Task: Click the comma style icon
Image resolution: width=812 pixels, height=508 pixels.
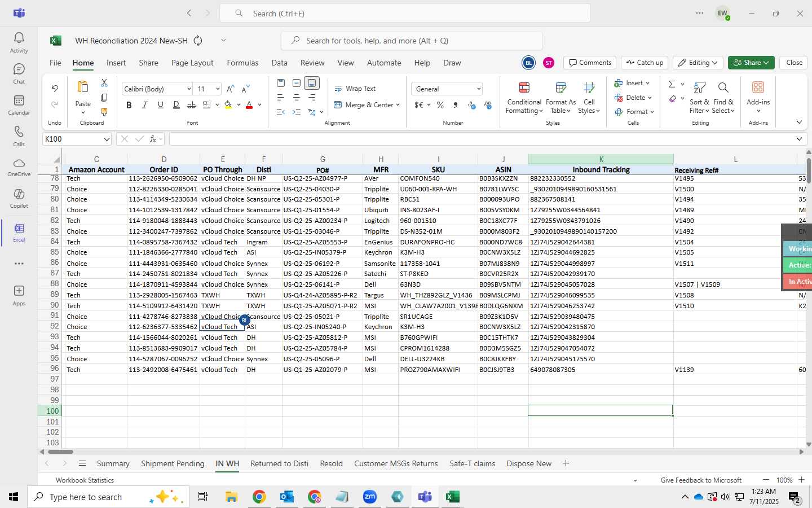Action: coord(455,105)
